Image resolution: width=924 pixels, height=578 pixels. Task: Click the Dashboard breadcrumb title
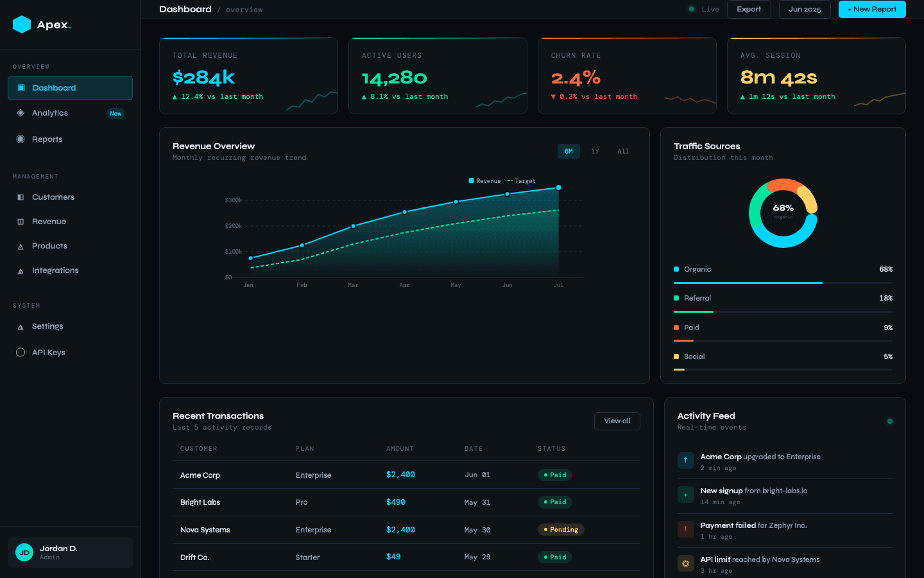pyautogui.click(x=185, y=9)
